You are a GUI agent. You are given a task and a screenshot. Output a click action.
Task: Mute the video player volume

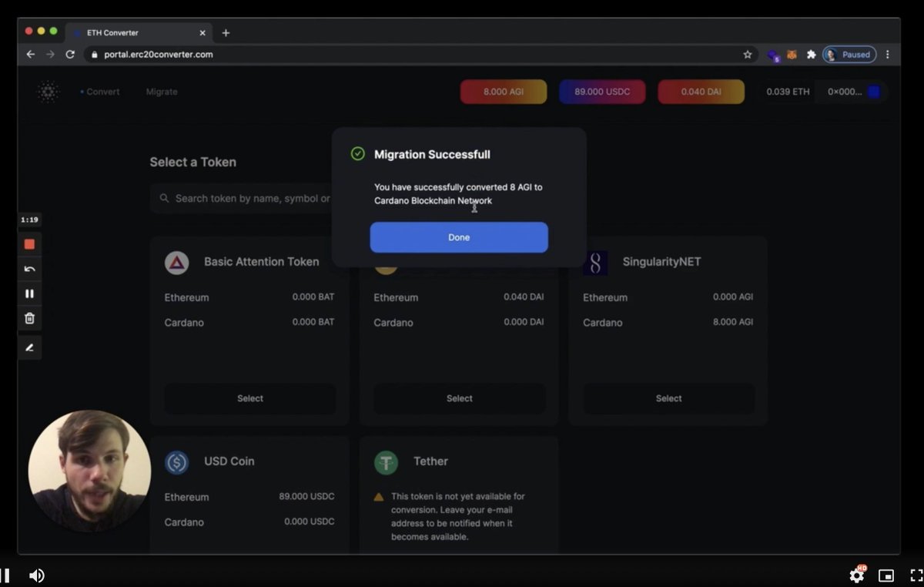pyautogui.click(x=36, y=575)
